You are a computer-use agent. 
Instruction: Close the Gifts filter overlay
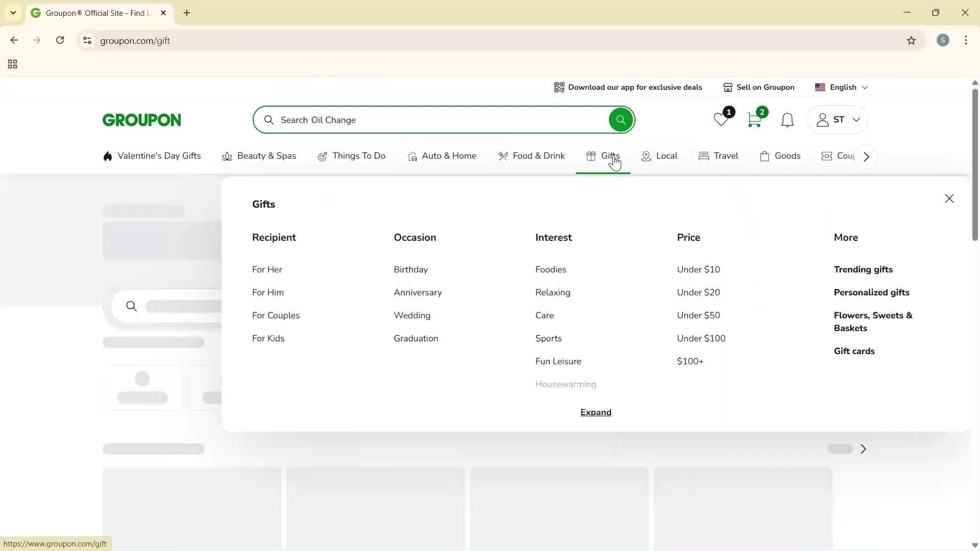point(949,198)
